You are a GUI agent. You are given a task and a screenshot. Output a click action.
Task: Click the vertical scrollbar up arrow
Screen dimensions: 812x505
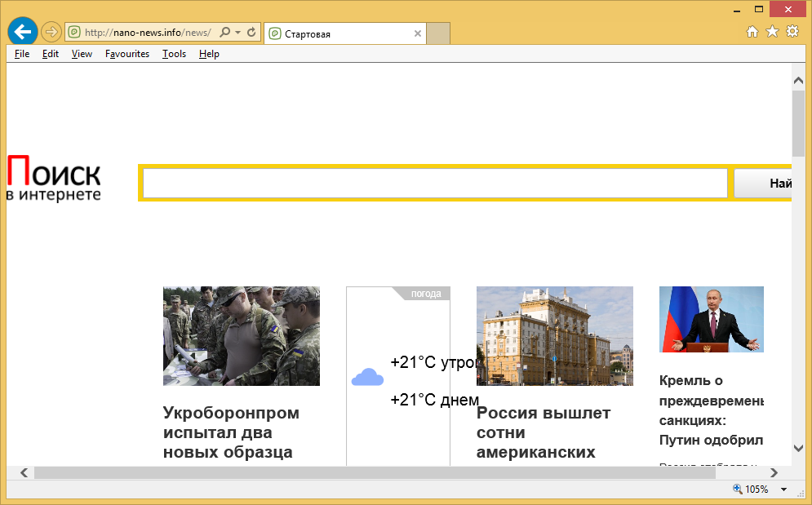pyautogui.click(x=798, y=80)
